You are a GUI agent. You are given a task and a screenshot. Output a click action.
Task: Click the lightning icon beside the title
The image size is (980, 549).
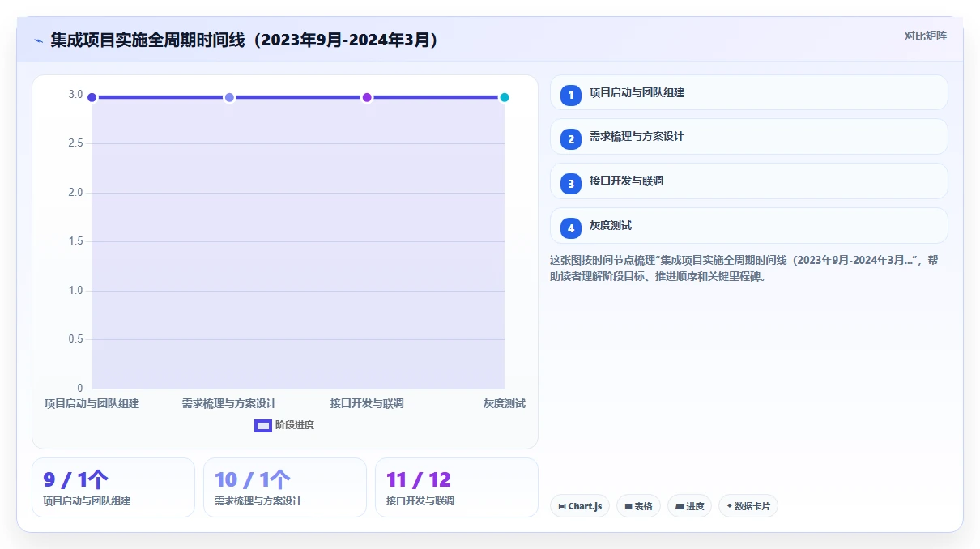tap(38, 40)
